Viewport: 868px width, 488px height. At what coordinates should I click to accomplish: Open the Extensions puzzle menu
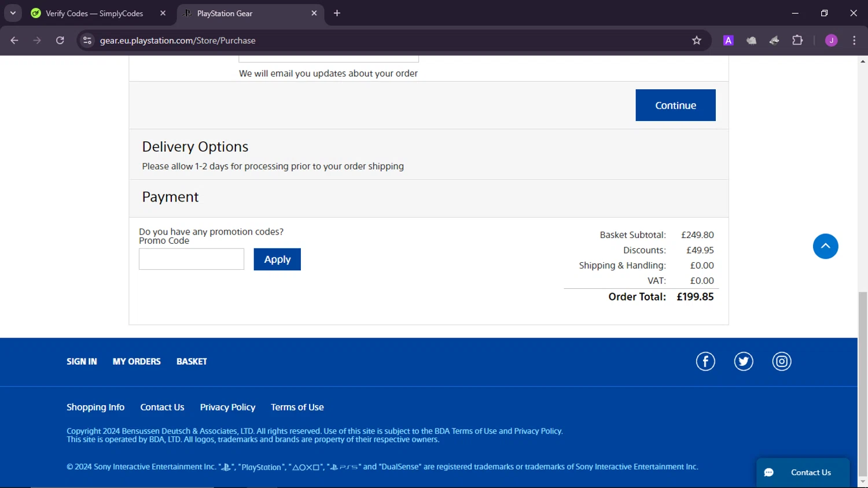point(797,41)
